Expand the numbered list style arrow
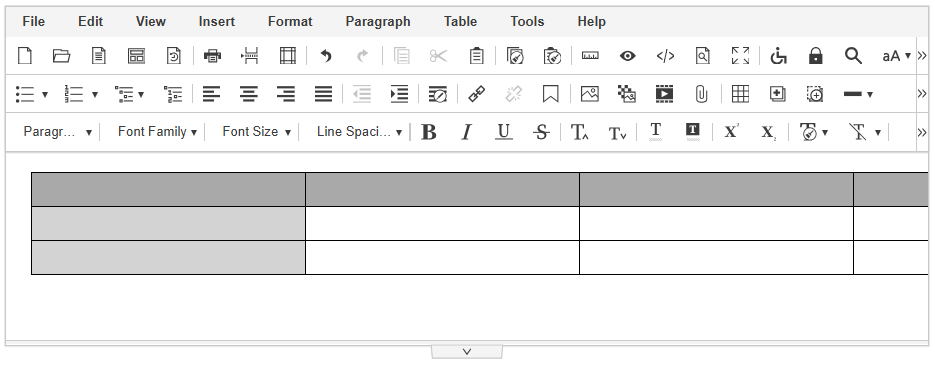Image resolution: width=935 pixels, height=377 pixels. (95, 94)
